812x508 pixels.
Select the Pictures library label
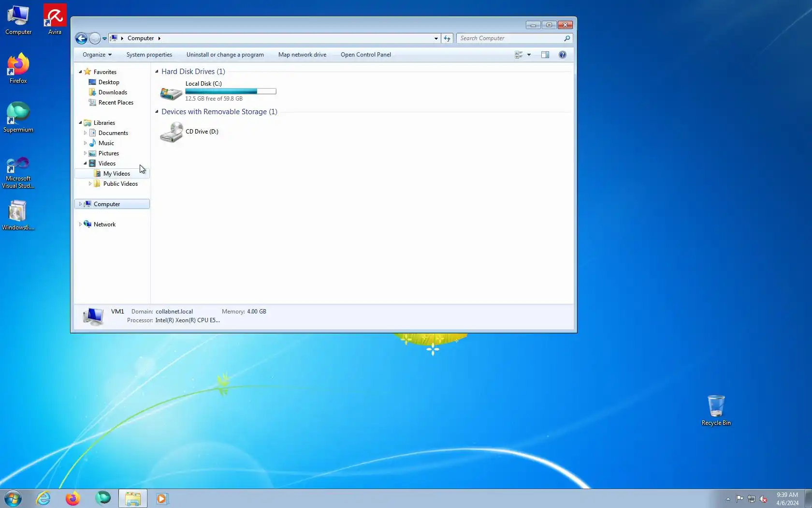pos(109,153)
